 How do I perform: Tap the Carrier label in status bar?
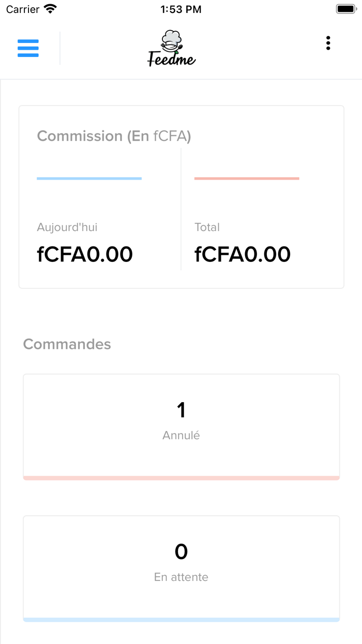pyautogui.click(x=23, y=9)
